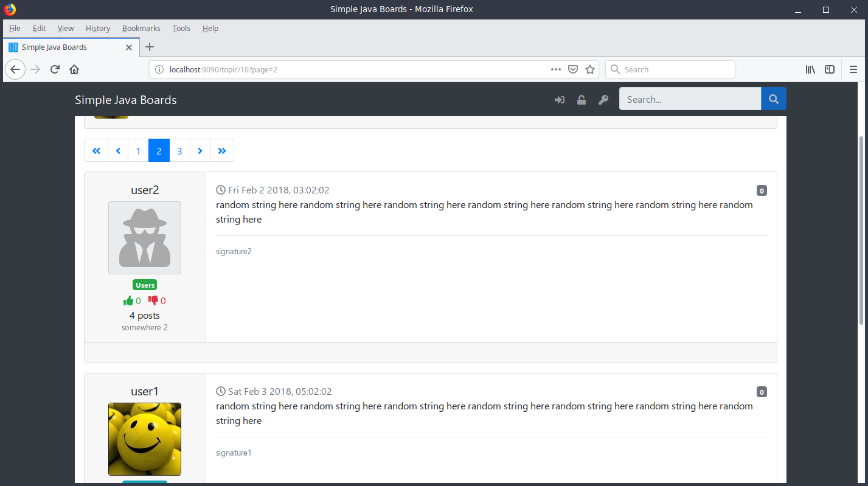The image size is (868, 486).
Task: Open the Firefox Library panel
Action: click(810, 69)
